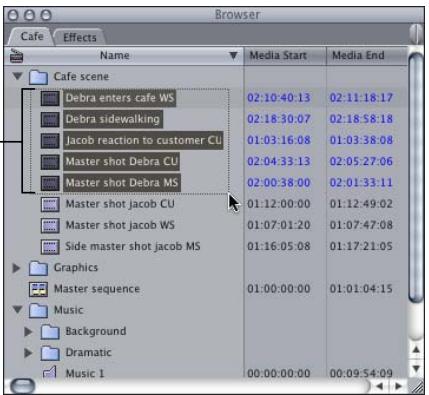This screenshot has height=395, width=429.
Task: Click the Dramatic bin folder icon
Action: click(50, 353)
